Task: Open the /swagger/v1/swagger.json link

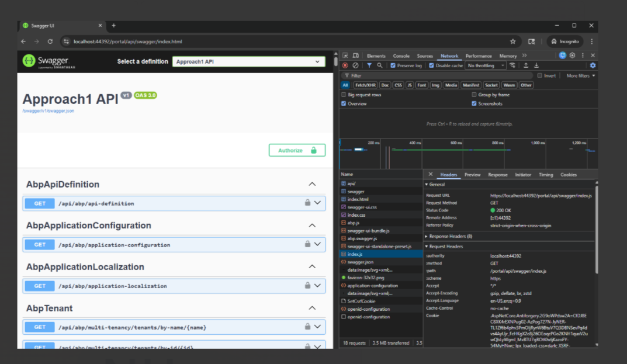Action: point(48,110)
